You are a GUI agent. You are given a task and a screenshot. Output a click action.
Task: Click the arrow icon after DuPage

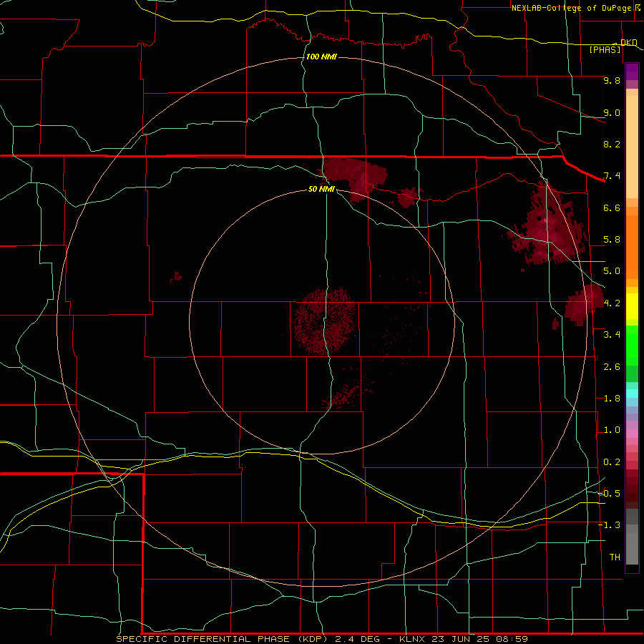pos(638,7)
